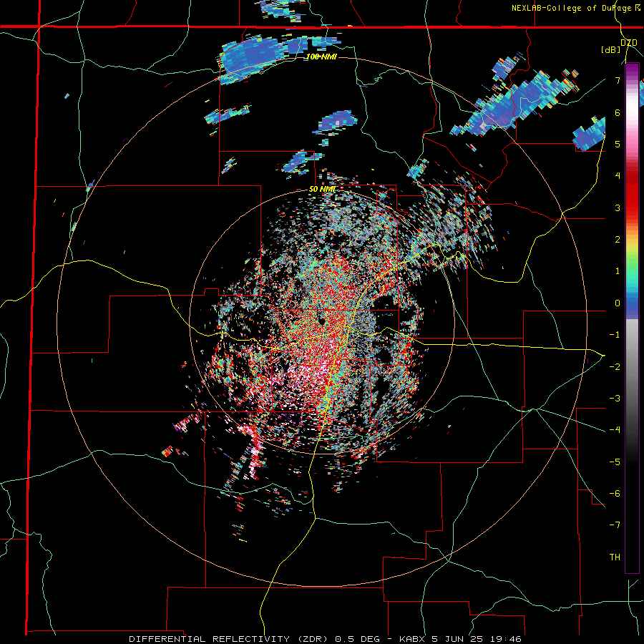Click the legend value 3
Image resolution: width=644 pixels, height=644 pixels.
[618, 208]
